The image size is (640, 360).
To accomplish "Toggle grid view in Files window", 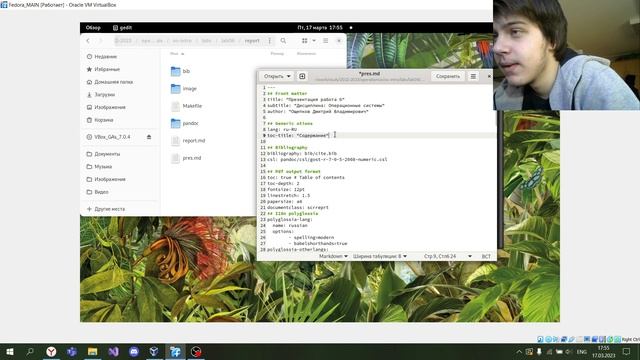I will pyautogui.click(x=304, y=41).
